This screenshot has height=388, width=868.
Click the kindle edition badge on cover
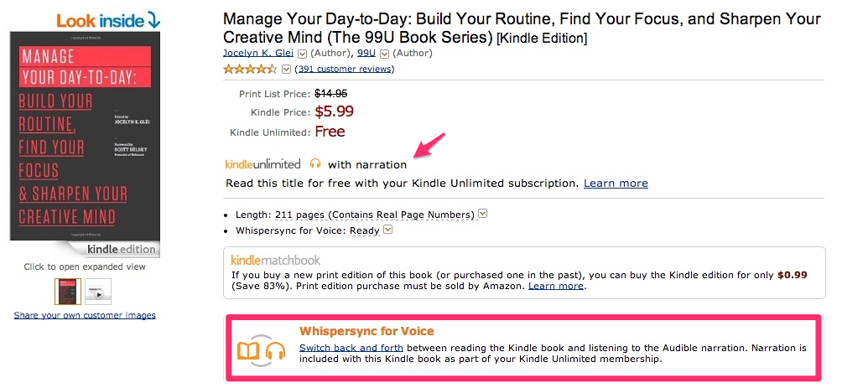click(x=121, y=249)
